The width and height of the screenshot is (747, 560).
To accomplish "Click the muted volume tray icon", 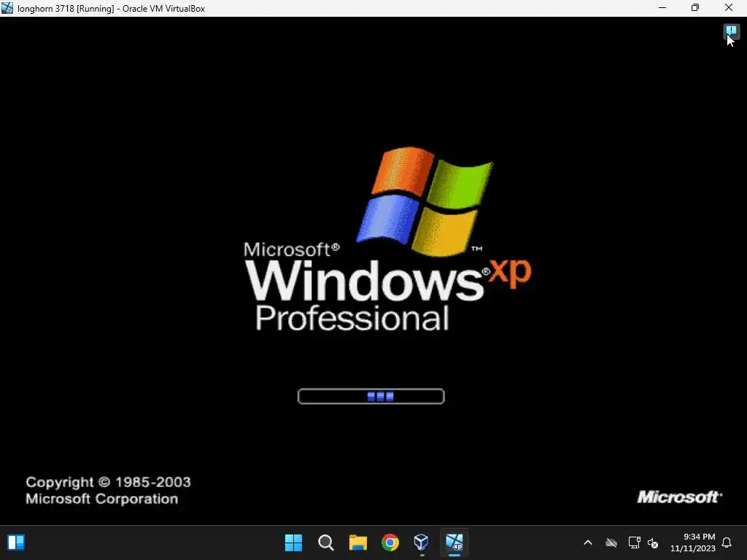I will pyautogui.click(x=653, y=542).
